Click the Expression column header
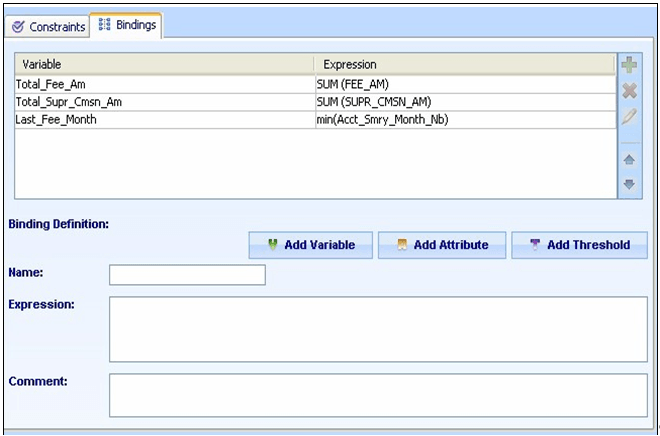Screen dimensions: 660x436 465,64
